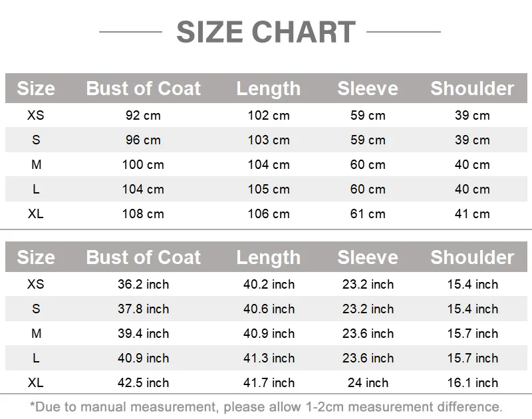532x419 pixels.
Task: Select the 41.3 inch length value
Action: (269, 358)
